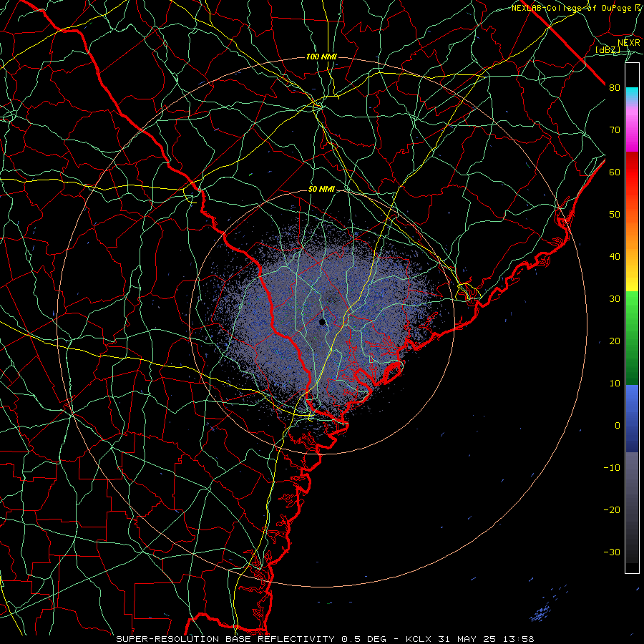Click the 30 value on the dBZ scale
The width and height of the screenshot is (644, 644).
(x=615, y=298)
